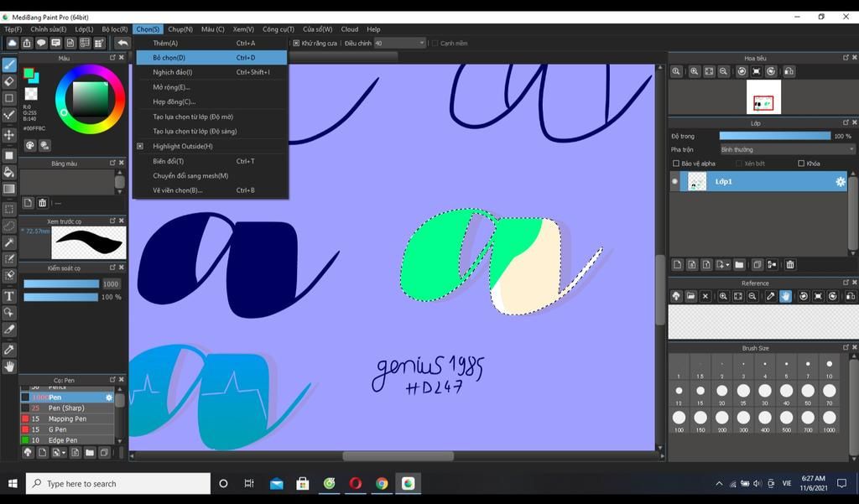Open Chrome from the taskbar
The height and width of the screenshot is (504, 859).
tap(382, 483)
